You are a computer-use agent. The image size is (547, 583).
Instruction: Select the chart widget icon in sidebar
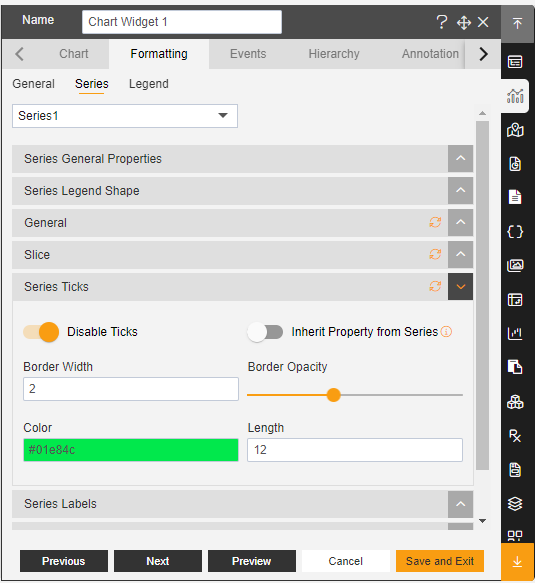click(515, 96)
